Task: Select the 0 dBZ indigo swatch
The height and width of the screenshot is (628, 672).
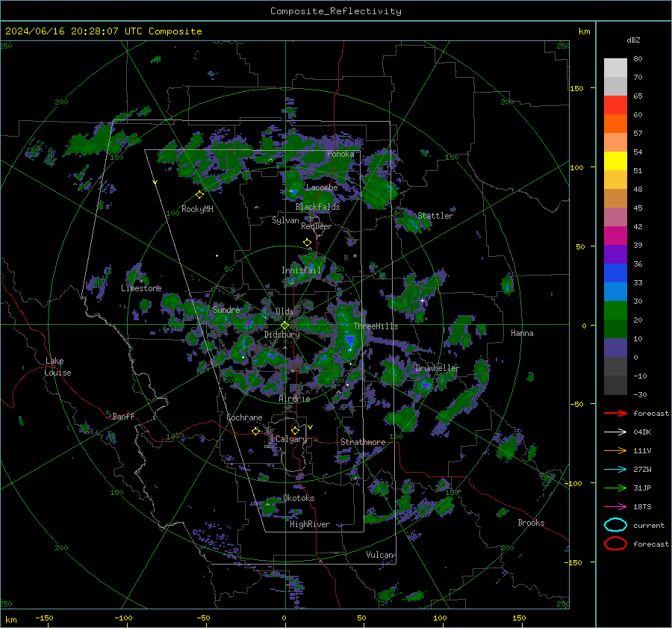Action: coord(615,348)
